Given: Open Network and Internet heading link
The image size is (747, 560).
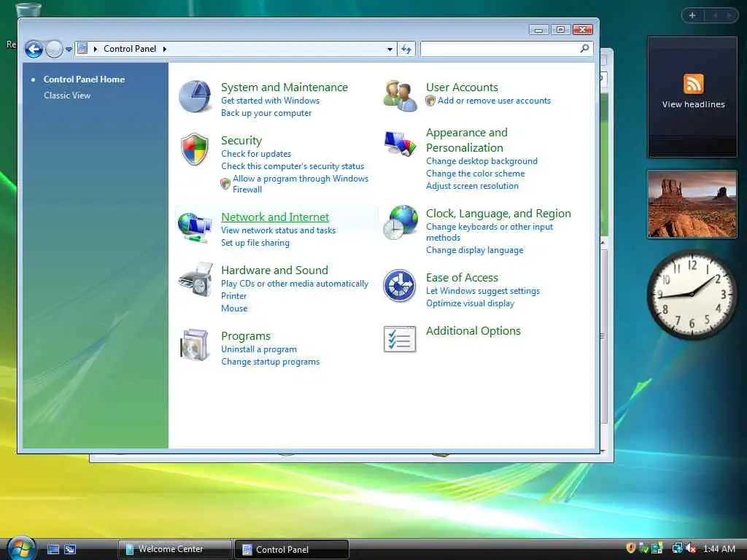Looking at the screenshot, I should [275, 217].
